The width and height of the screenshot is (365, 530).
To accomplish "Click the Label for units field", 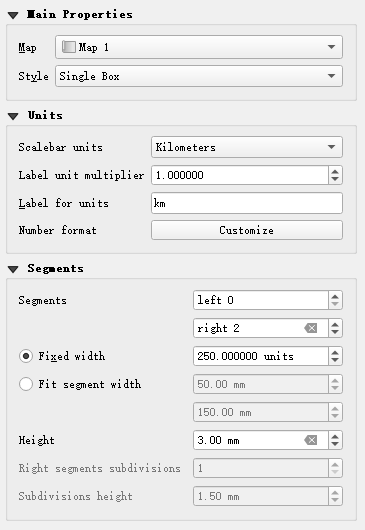I will (247, 203).
